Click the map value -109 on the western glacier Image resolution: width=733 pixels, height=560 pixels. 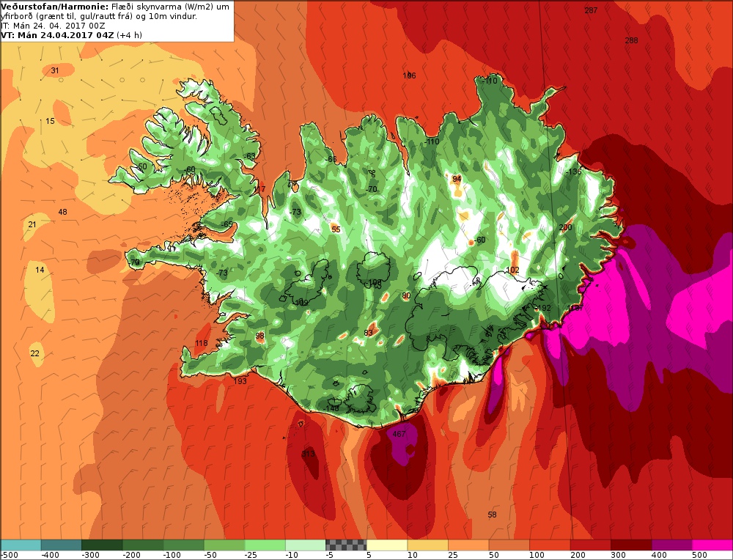point(301,303)
